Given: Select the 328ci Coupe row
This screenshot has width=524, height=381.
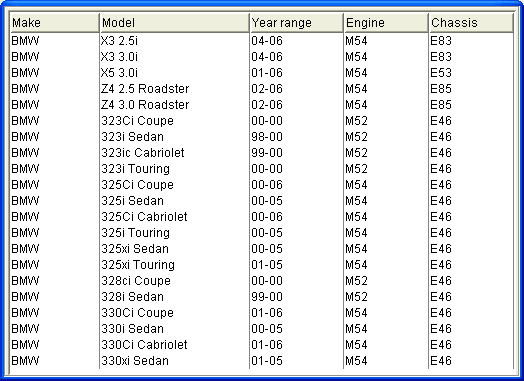Looking at the screenshot, I should pyautogui.click(x=262, y=281).
